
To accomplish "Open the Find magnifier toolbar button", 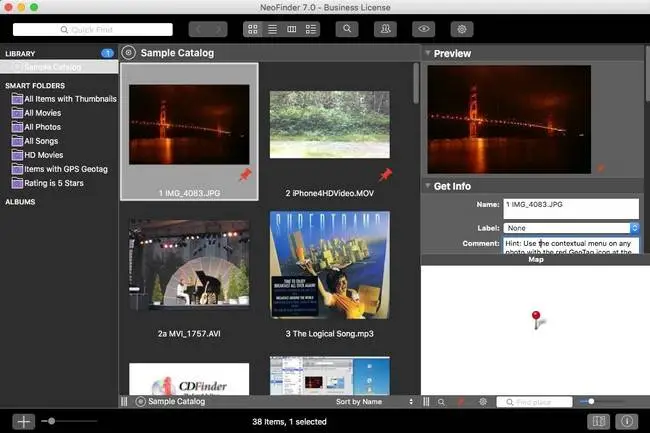I will pos(347,29).
